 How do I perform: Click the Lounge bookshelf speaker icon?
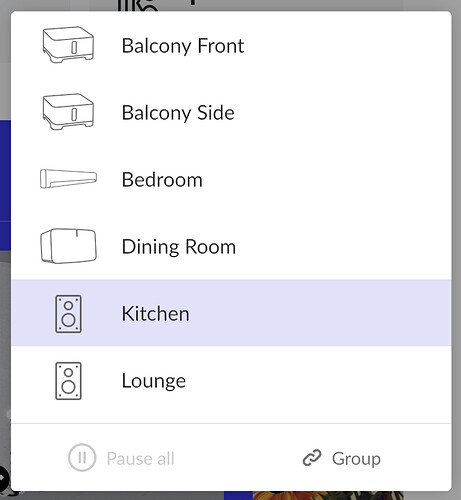tap(68, 381)
